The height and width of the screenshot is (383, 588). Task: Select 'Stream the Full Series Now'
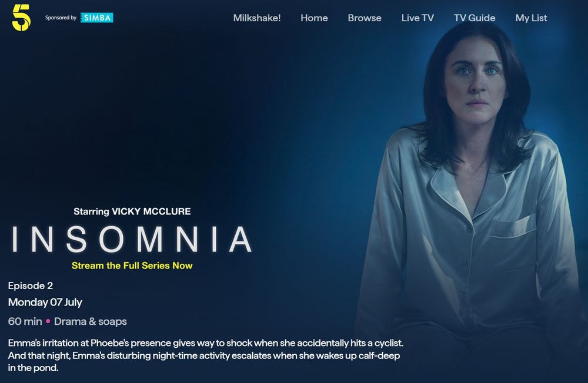coord(132,266)
